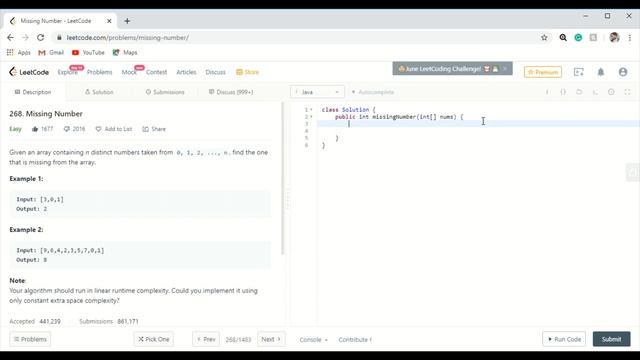Fold the code at line 1
The image size is (640, 360).
point(311,110)
